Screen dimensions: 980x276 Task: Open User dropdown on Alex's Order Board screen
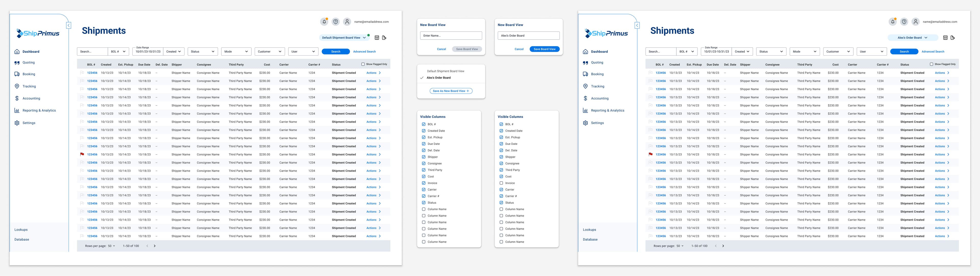pos(872,51)
